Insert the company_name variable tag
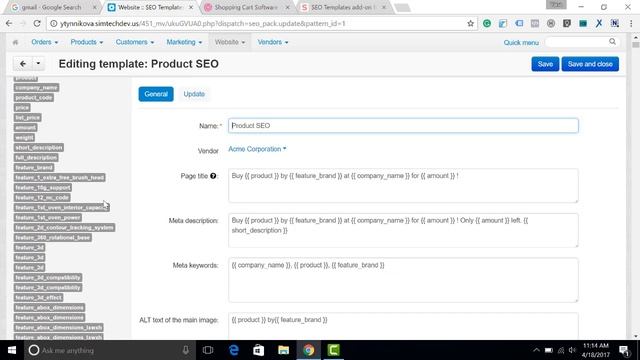640x360 pixels. tap(36, 87)
